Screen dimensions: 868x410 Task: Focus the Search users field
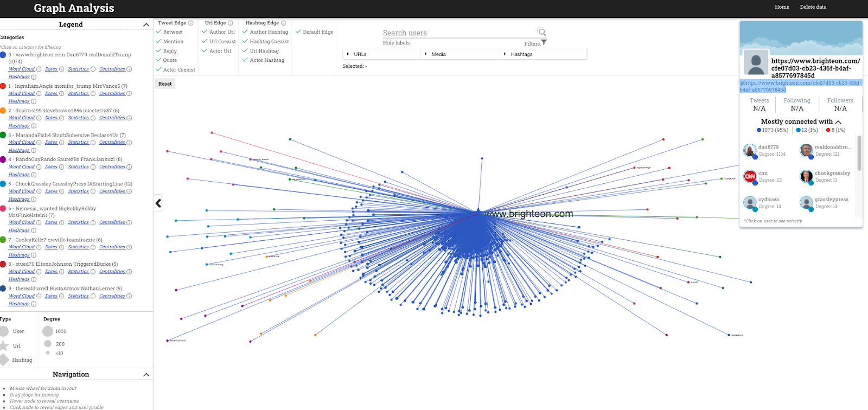(459, 33)
